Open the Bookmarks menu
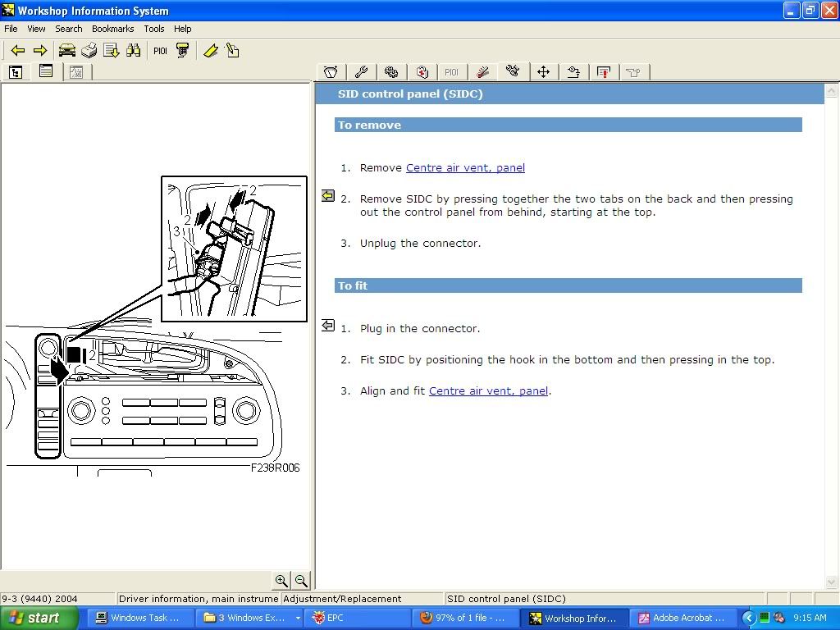 pos(112,28)
